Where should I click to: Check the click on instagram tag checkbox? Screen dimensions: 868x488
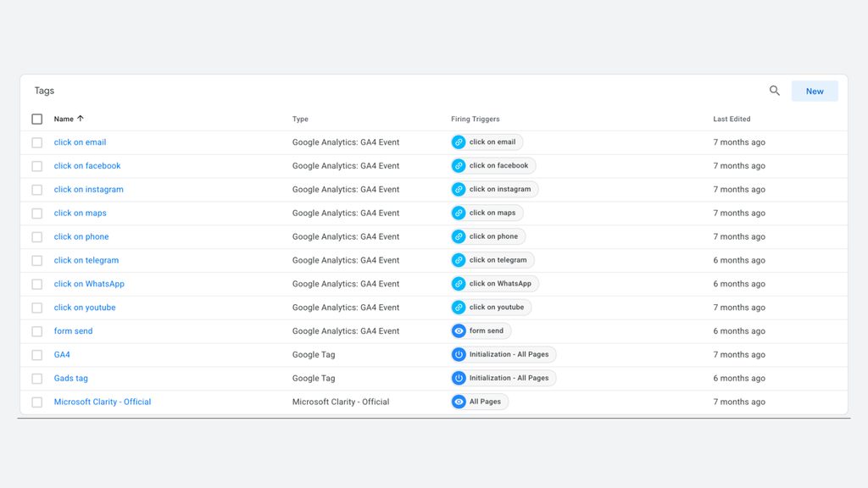click(37, 190)
